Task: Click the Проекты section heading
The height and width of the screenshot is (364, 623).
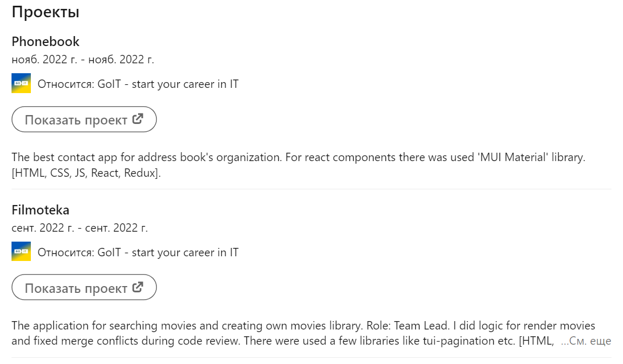Action: pos(46,12)
